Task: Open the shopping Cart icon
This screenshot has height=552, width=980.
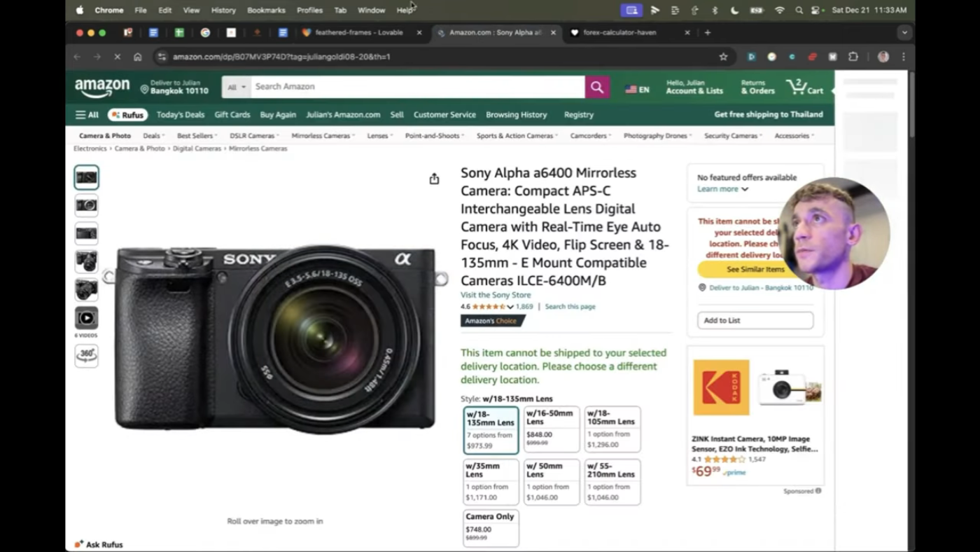Action: click(804, 87)
